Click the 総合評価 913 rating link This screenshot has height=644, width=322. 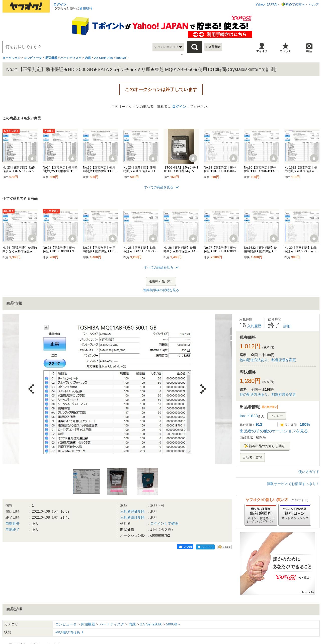259,424
